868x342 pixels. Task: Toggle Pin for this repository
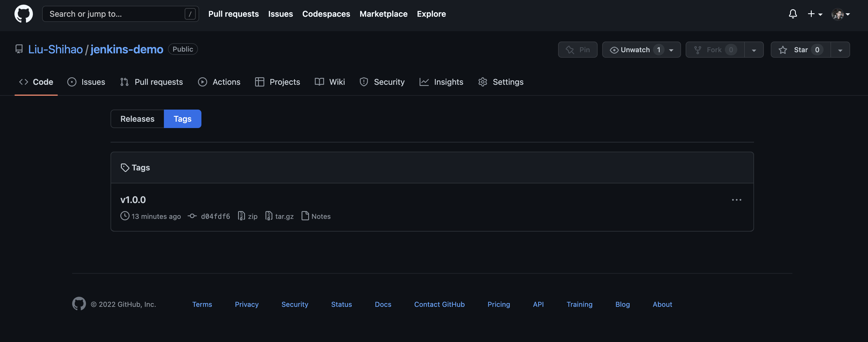[x=577, y=50]
